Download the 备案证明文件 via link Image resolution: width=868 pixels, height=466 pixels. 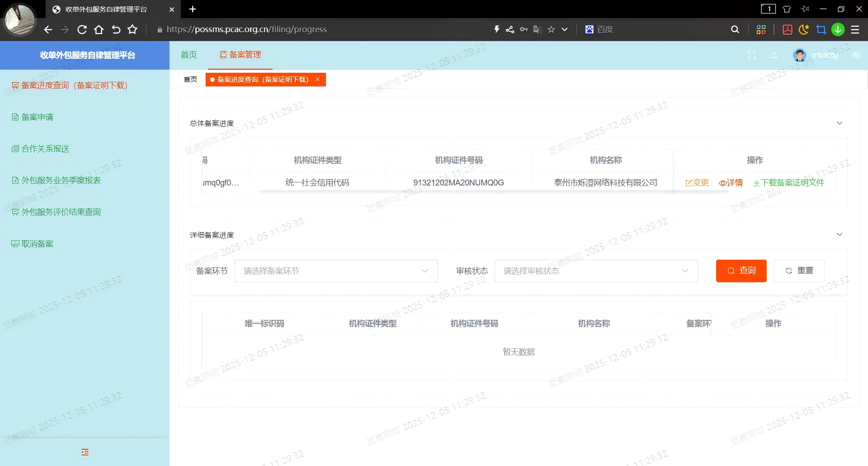point(789,183)
